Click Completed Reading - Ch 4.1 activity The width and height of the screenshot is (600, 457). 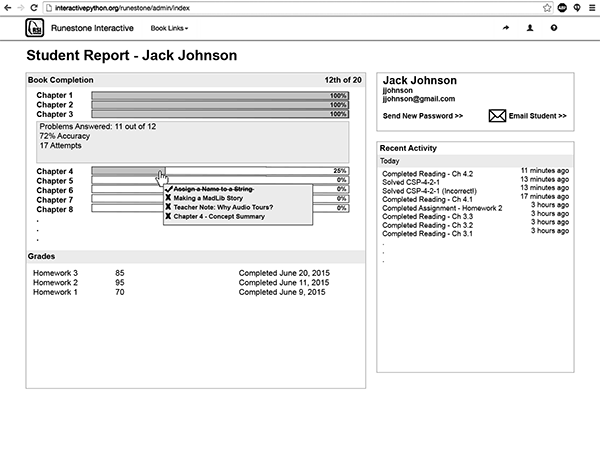427,199
